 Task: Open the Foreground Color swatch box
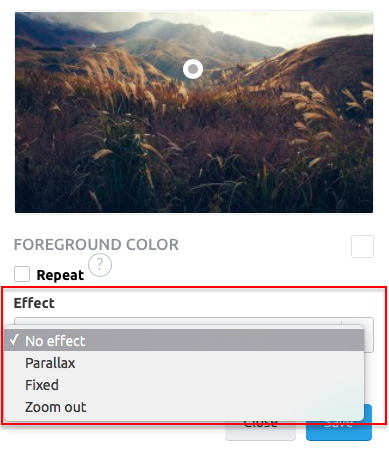pos(362,246)
